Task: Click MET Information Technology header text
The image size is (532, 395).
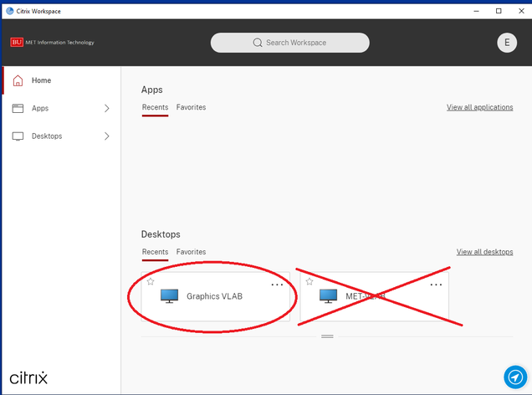Action: [x=59, y=43]
